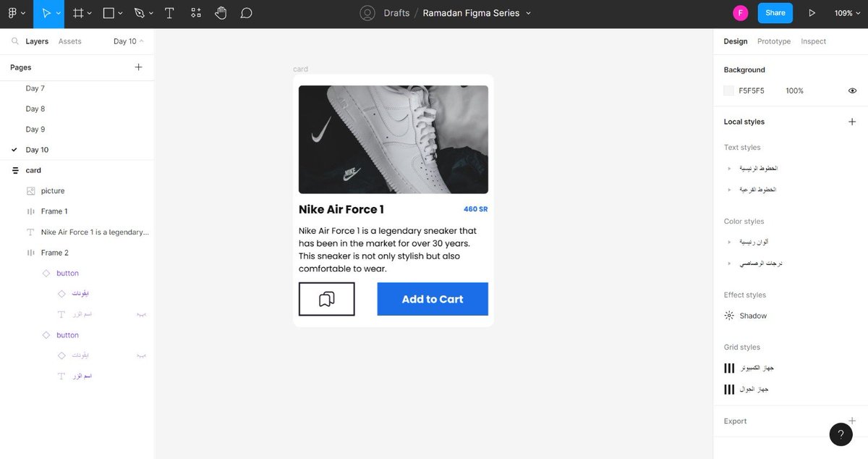
Task: Click the image icon of picture layer
Action: tap(30, 191)
